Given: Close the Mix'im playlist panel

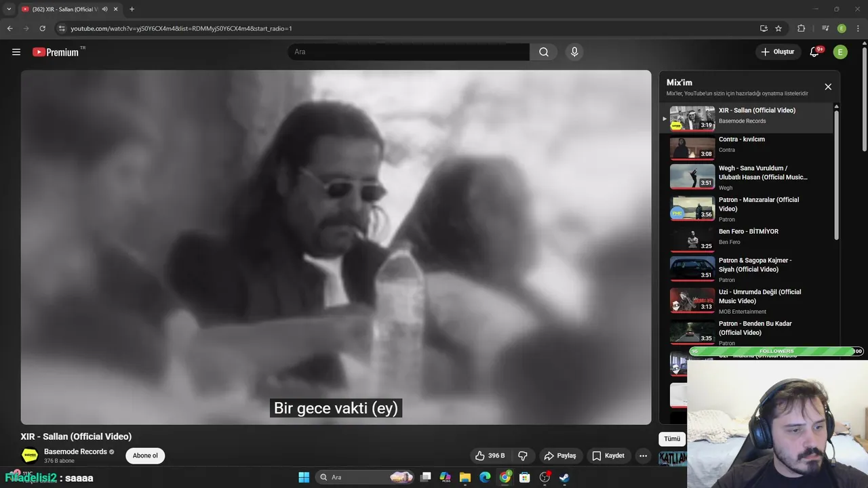Looking at the screenshot, I should coord(828,87).
